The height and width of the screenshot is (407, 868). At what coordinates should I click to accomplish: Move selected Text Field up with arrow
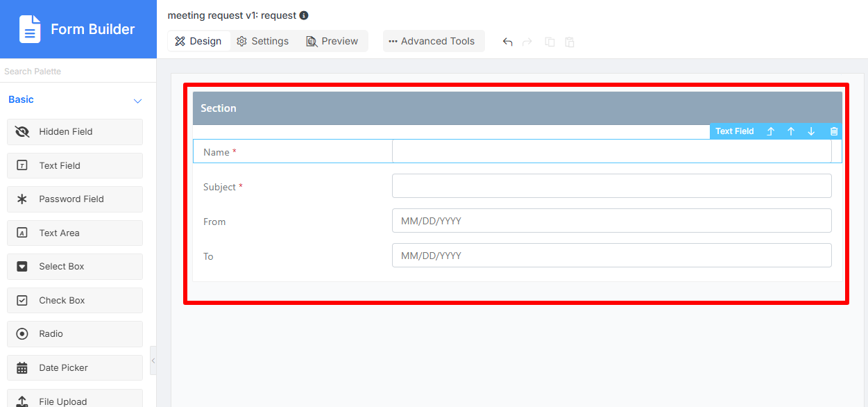tap(791, 131)
